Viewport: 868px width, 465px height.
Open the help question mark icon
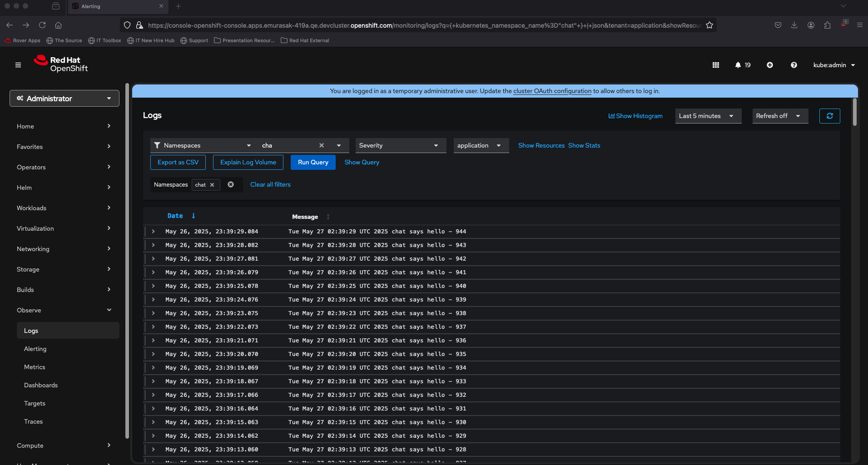[794, 65]
